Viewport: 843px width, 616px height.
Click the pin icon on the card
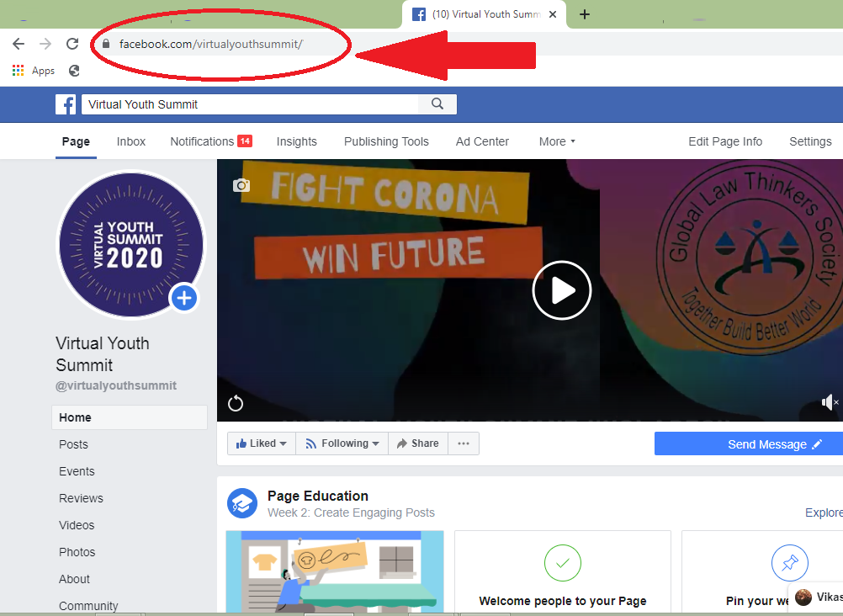tap(790, 563)
